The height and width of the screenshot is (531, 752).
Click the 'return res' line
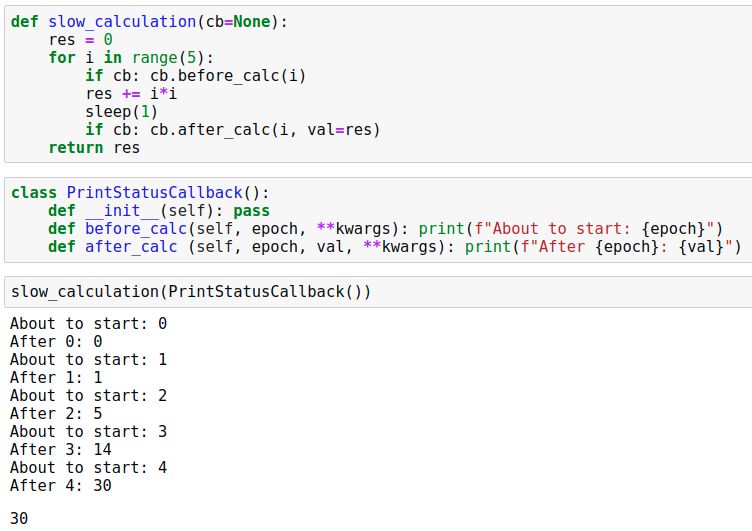[94, 148]
